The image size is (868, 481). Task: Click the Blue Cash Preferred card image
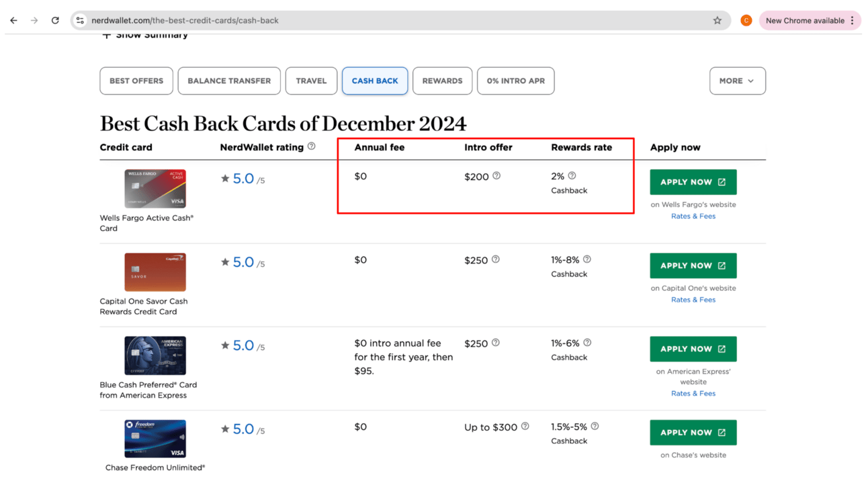155,355
